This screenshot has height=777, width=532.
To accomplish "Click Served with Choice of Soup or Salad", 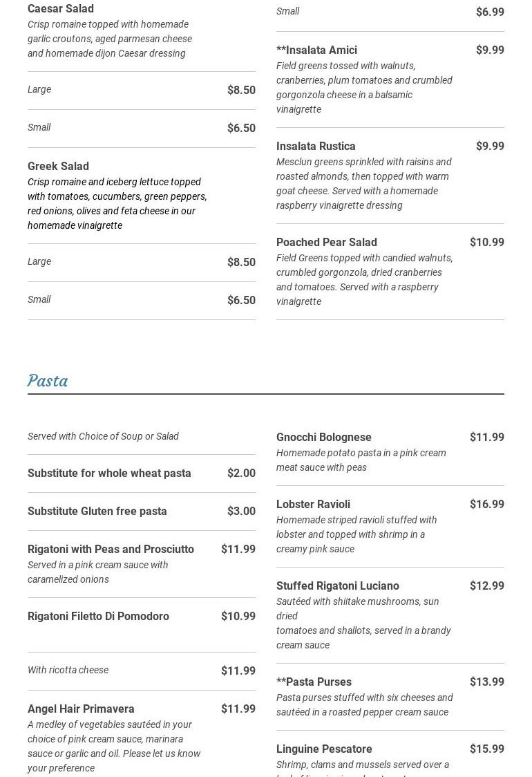I will (x=103, y=436).
